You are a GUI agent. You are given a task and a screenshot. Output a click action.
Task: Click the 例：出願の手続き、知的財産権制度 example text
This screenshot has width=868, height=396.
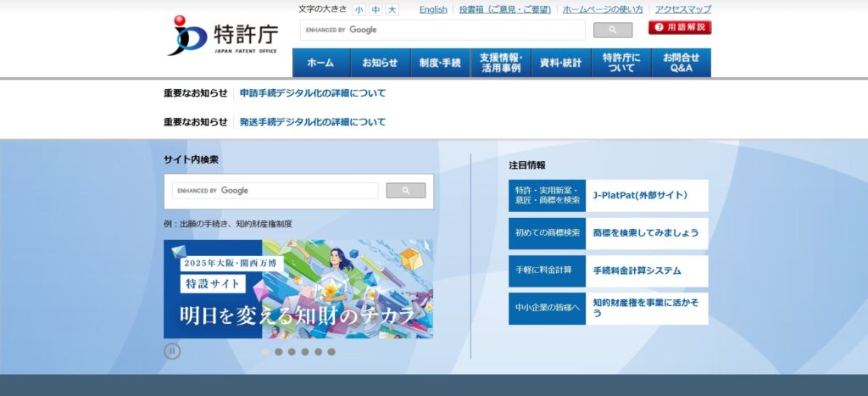coord(227,225)
